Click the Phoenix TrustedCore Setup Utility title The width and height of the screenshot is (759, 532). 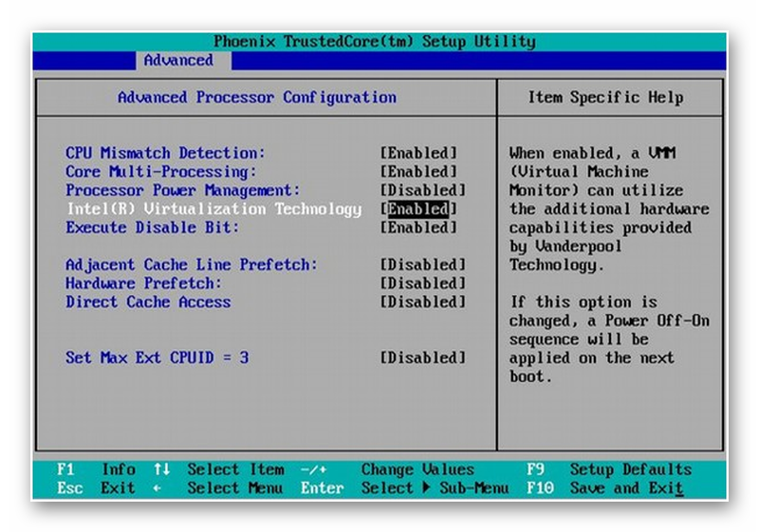point(375,42)
